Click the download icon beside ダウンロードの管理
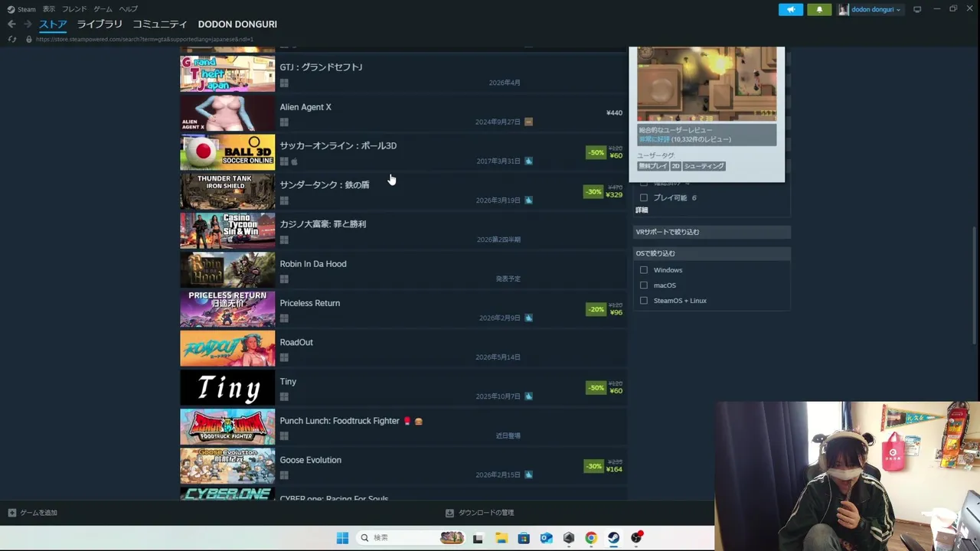This screenshot has height=551, width=980. (449, 513)
